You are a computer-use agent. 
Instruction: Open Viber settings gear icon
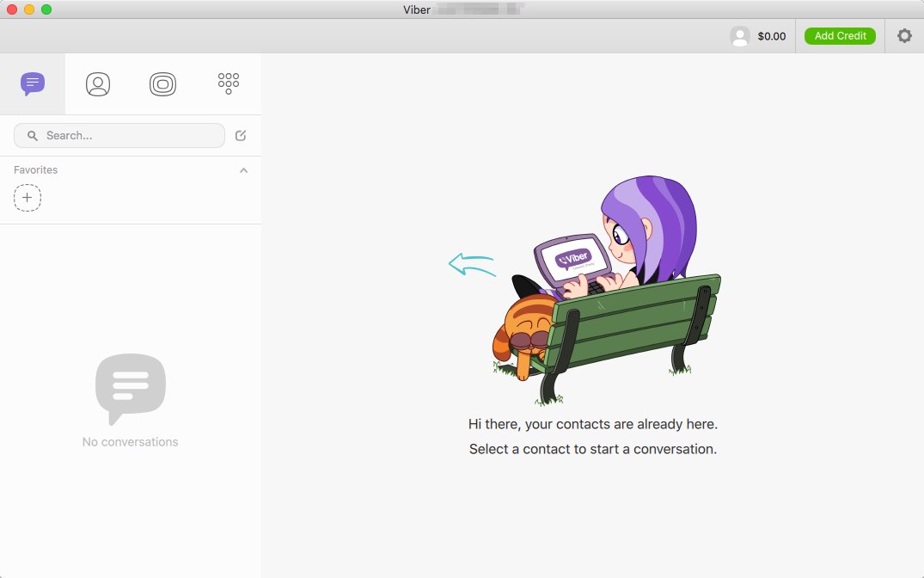click(x=904, y=36)
